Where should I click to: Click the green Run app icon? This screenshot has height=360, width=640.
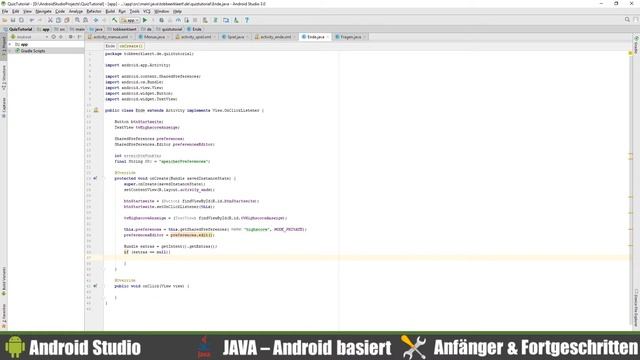(x=145, y=20)
